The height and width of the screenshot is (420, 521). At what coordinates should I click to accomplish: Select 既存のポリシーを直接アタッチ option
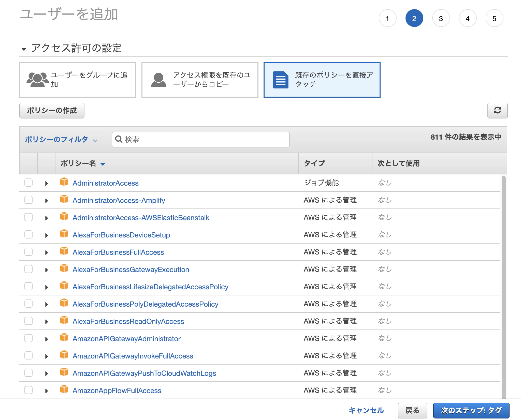tap(322, 80)
